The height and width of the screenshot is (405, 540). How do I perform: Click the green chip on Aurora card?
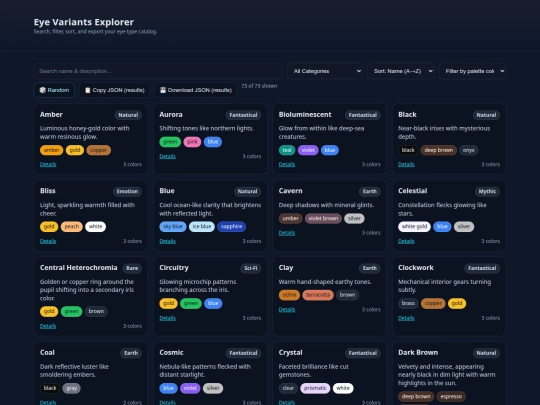click(x=170, y=142)
